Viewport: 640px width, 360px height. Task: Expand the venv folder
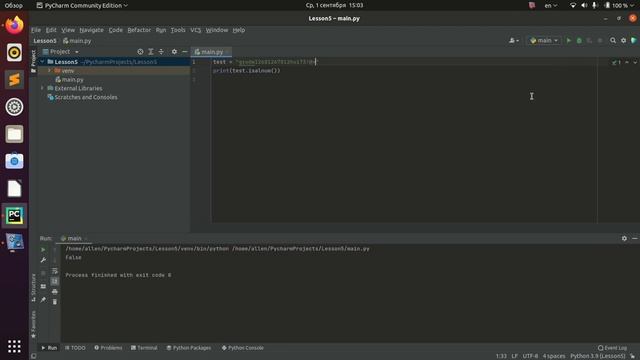49,71
